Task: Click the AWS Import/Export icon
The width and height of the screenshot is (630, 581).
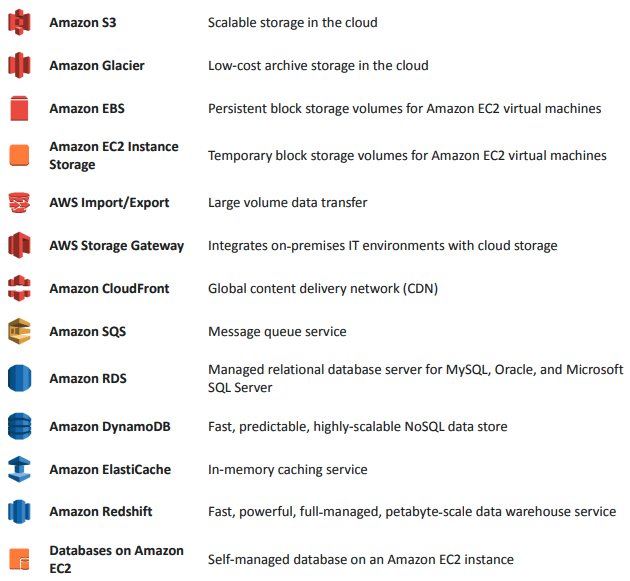Action: click(x=20, y=203)
